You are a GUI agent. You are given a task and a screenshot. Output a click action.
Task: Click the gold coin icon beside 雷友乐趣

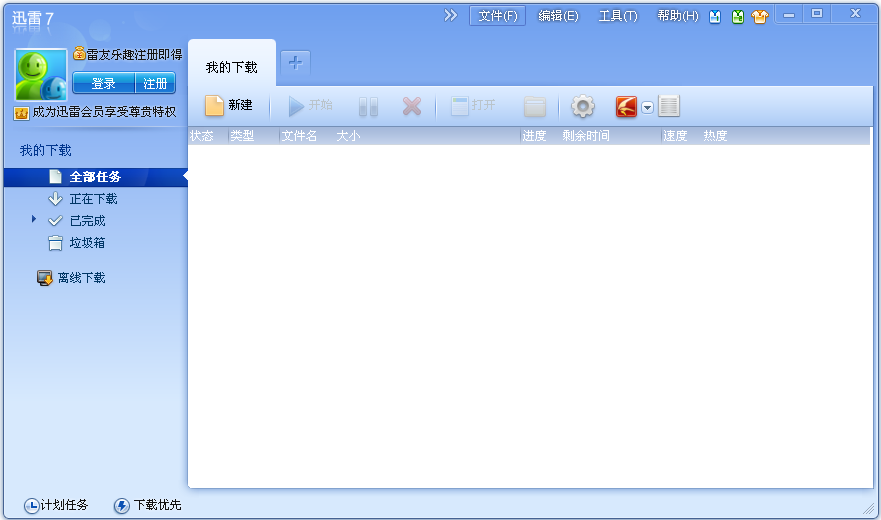[79, 53]
